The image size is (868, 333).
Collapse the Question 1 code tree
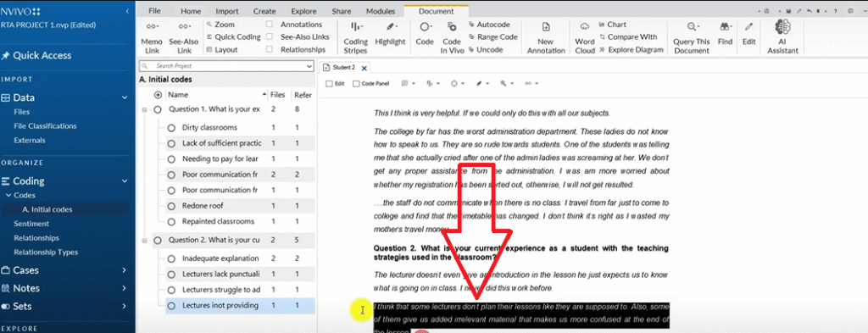click(x=145, y=109)
